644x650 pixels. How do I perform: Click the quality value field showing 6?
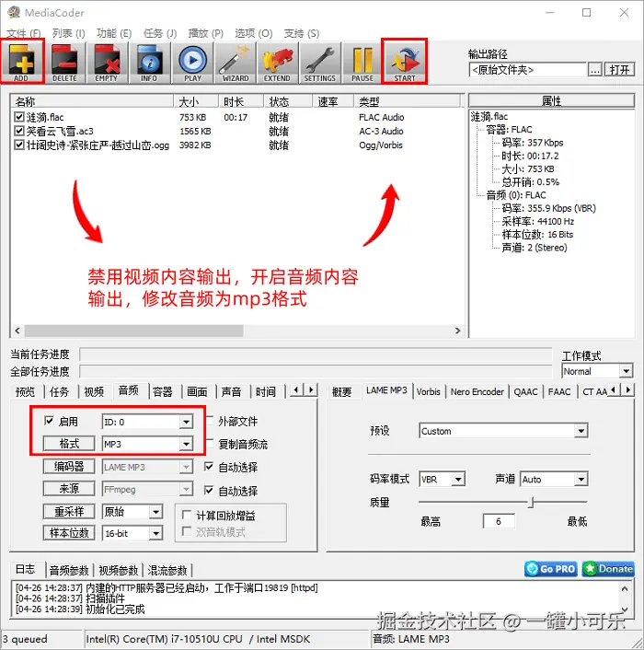(499, 521)
